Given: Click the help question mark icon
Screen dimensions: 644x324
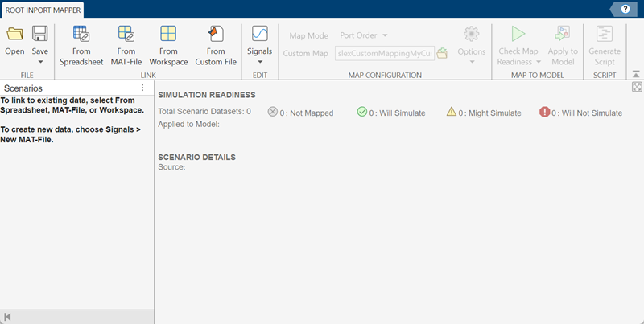Looking at the screenshot, I should pos(626,8).
